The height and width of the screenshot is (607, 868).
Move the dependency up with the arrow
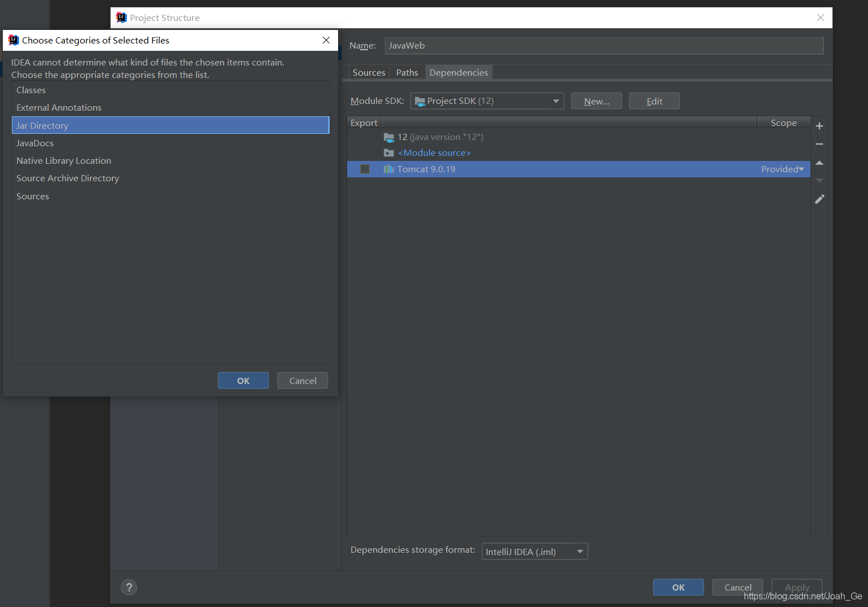click(x=819, y=163)
